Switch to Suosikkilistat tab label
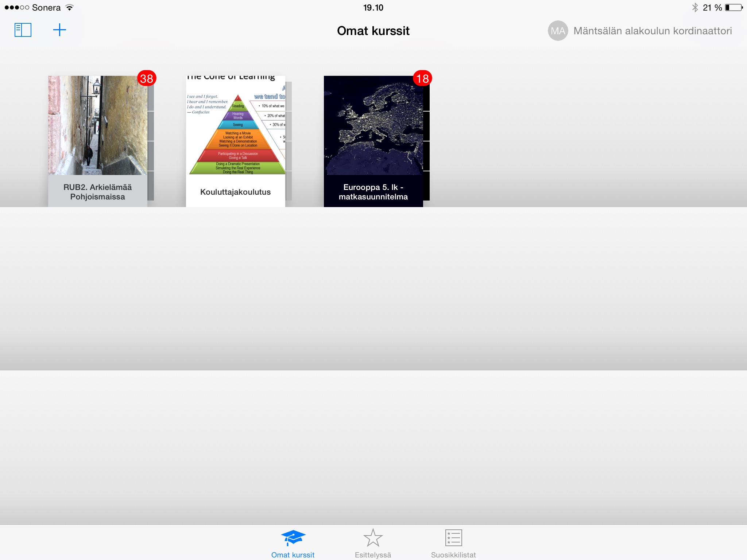 453,555
